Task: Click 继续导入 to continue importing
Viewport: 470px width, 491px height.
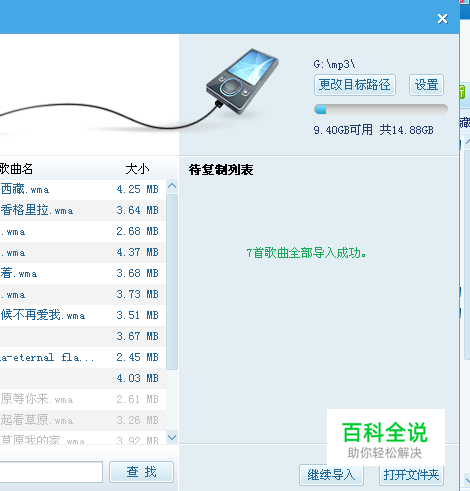Action: pyautogui.click(x=331, y=475)
